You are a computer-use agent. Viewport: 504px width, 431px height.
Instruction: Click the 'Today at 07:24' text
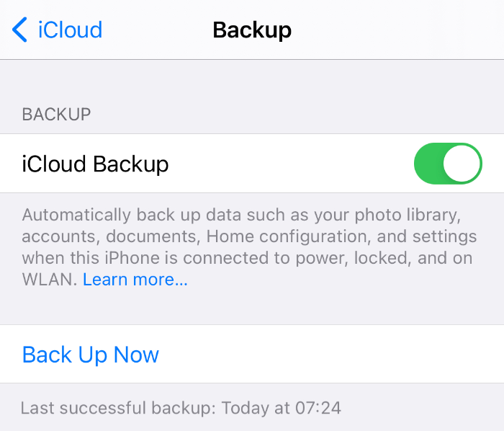pyautogui.click(x=282, y=408)
